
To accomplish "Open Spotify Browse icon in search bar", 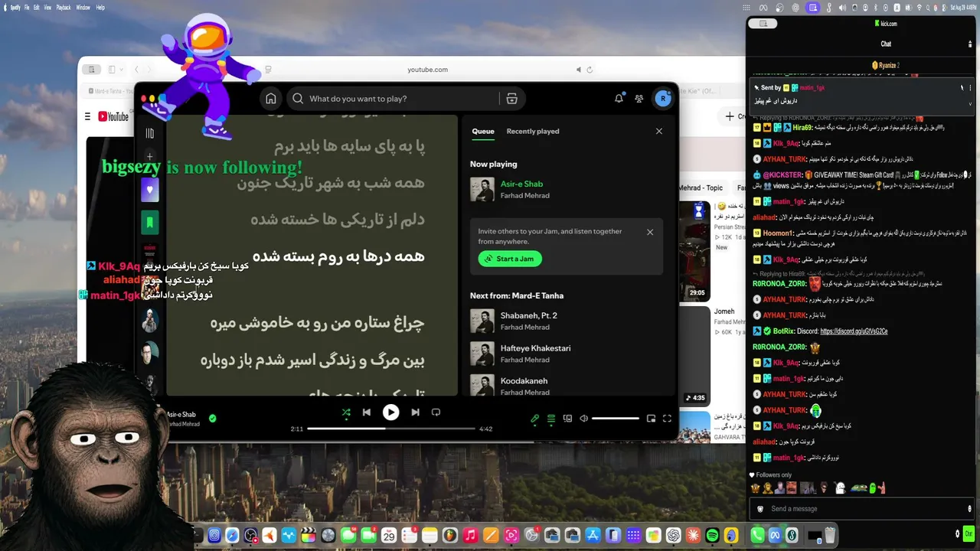I will 512,99.
